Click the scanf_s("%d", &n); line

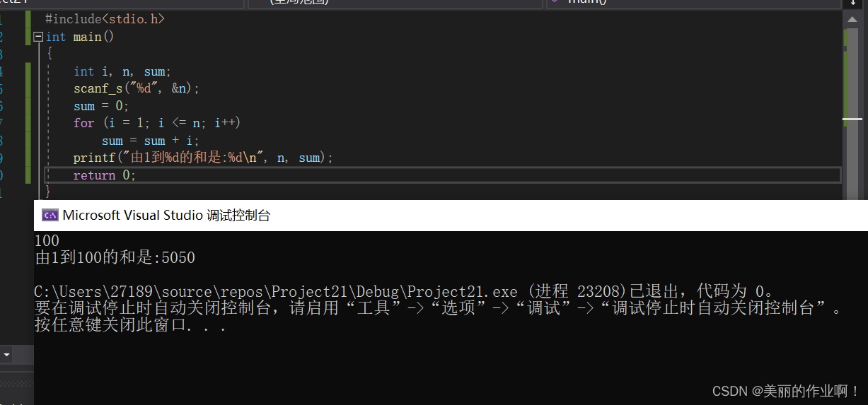(x=137, y=89)
